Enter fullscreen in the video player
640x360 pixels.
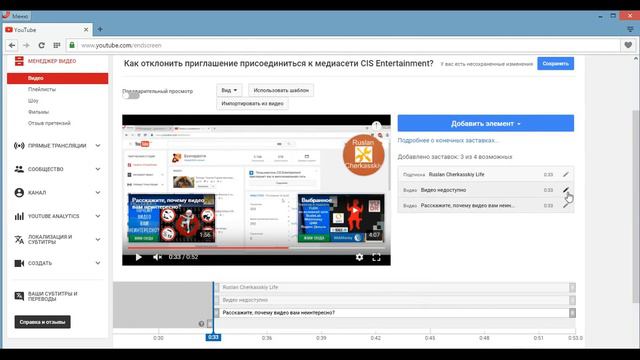tap(376, 257)
